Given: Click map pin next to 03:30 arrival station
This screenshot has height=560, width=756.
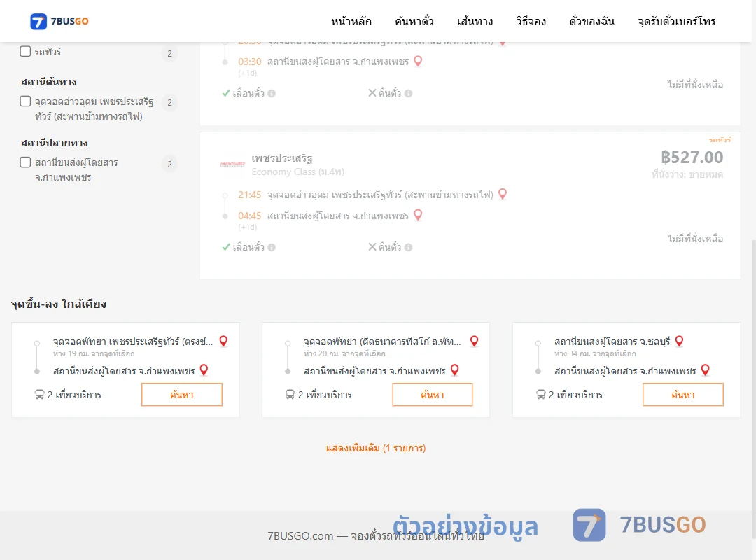Looking at the screenshot, I should click(418, 62).
